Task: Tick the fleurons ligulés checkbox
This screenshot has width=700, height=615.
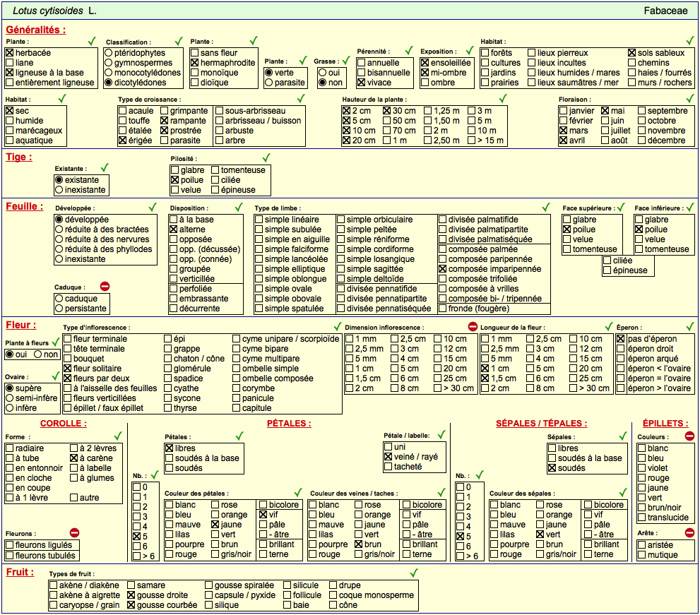Action: (x=10, y=545)
